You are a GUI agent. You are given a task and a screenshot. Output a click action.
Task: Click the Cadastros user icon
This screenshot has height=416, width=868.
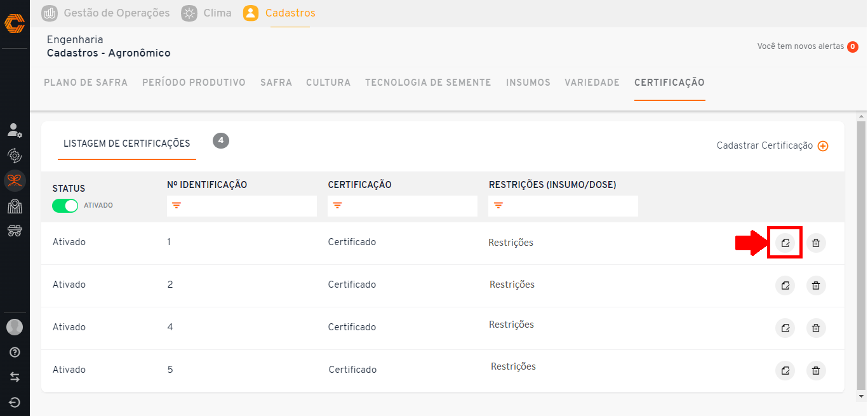tap(251, 13)
